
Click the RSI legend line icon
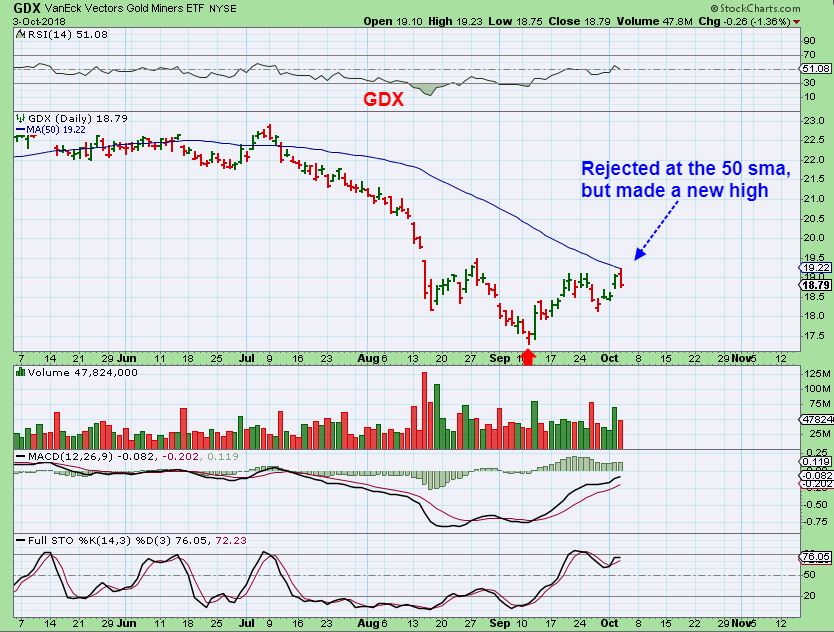pyautogui.click(x=20, y=35)
